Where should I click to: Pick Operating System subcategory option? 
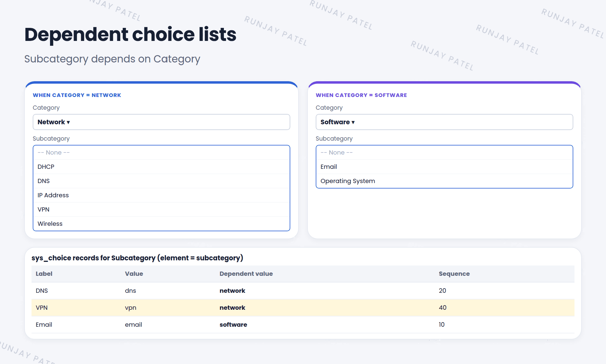tap(444, 181)
